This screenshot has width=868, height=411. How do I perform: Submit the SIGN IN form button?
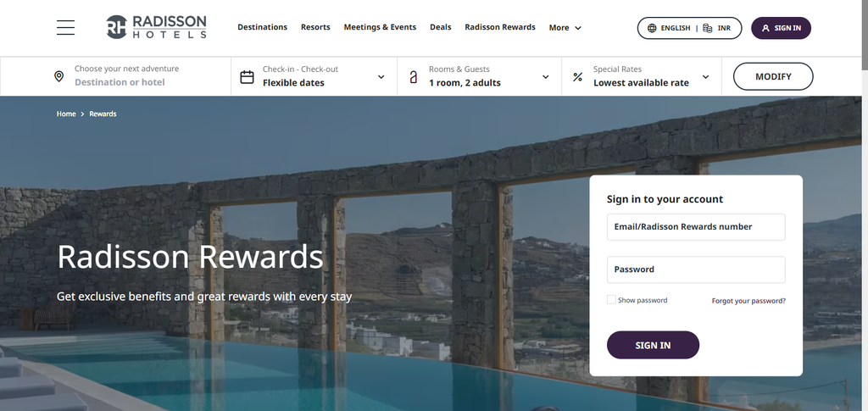(x=653, y=345)
